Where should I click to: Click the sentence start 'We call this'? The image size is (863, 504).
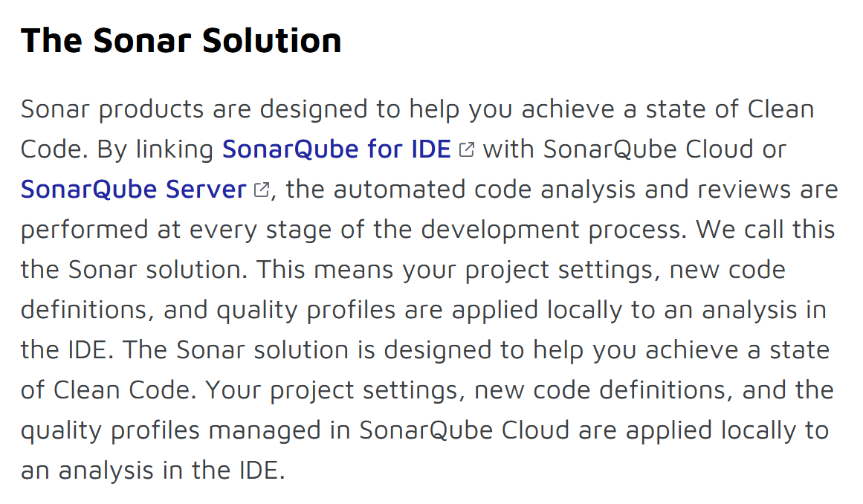pos(766,230)
